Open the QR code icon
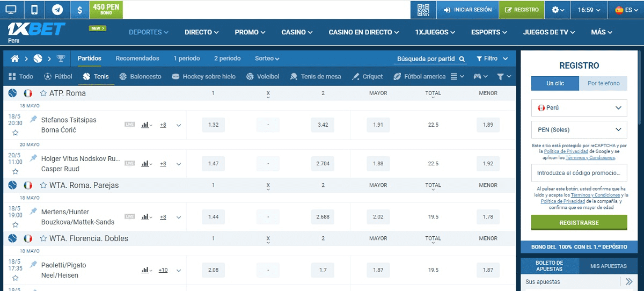Image resolution: width=644 pixels, height=291 pixels. click(x=424, y=10)
